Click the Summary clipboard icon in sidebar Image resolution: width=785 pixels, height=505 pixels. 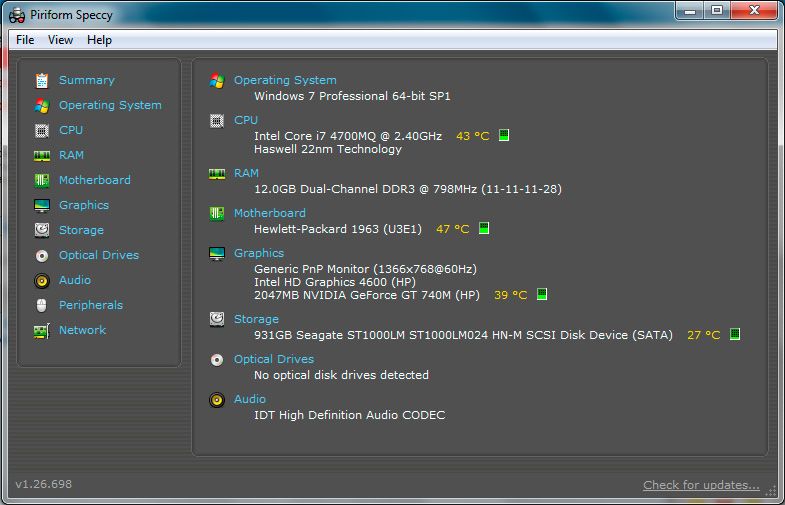point(42,81)
